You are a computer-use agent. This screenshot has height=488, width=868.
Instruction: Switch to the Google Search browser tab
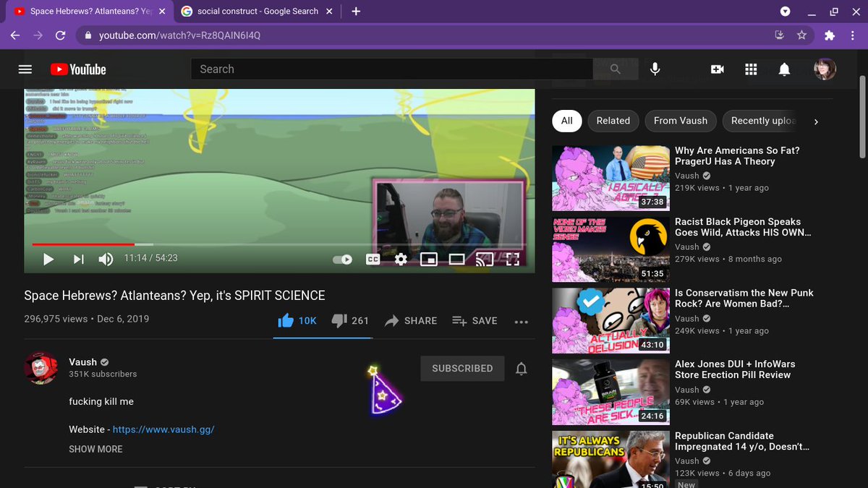click(x=258, y=12)
